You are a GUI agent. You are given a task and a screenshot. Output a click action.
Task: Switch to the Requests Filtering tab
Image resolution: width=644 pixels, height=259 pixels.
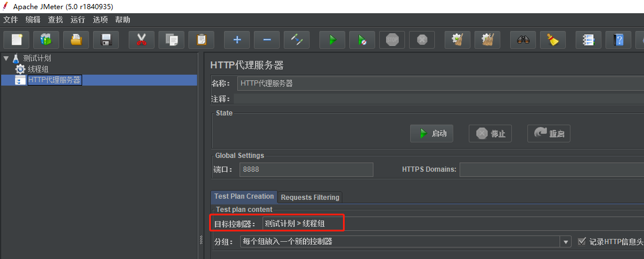pos(310,198)
